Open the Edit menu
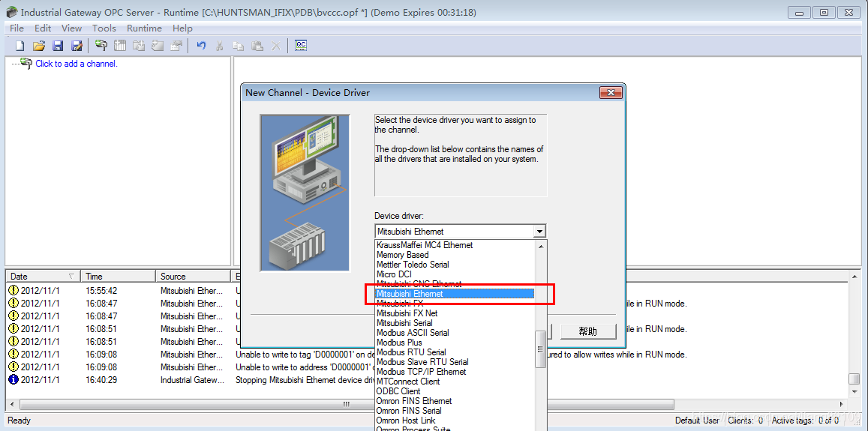The width and height of the screenshot is (868, 431). (x=43, y=28)
